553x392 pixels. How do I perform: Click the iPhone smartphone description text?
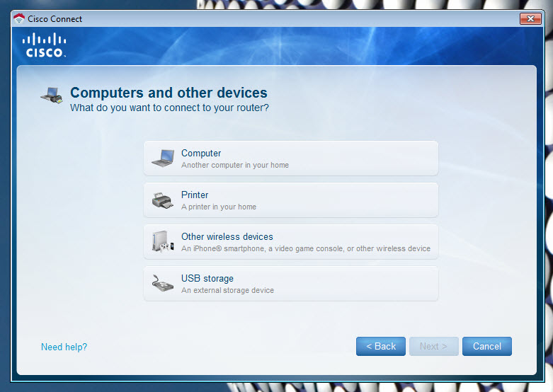click(x=306, y=248)
